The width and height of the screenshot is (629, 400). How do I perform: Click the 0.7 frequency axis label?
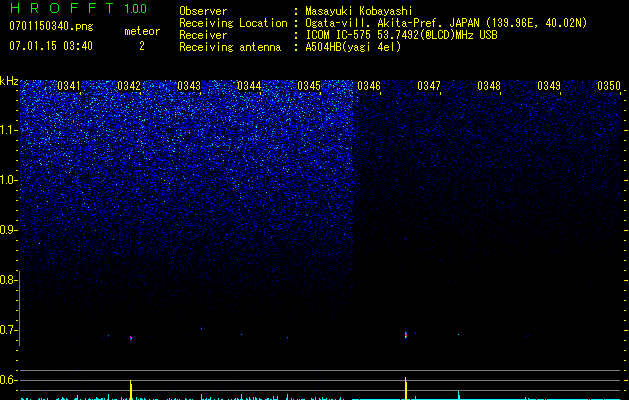tap(7, 330)
